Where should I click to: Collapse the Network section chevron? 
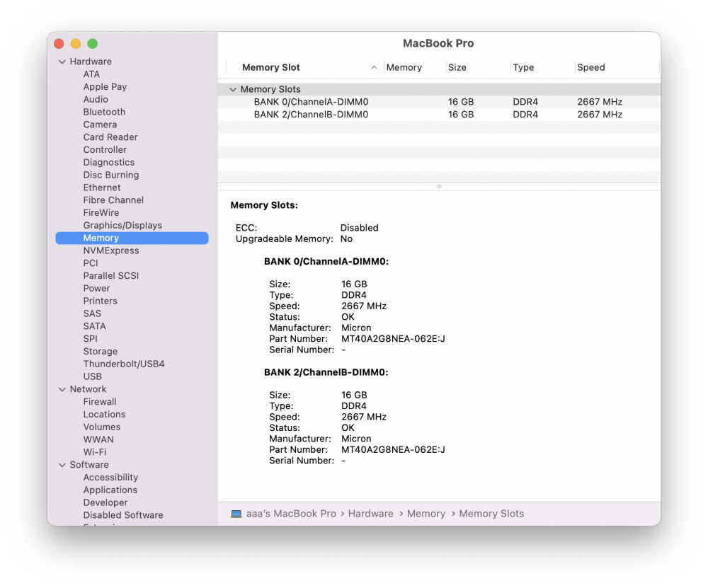[x=62, y=389]
